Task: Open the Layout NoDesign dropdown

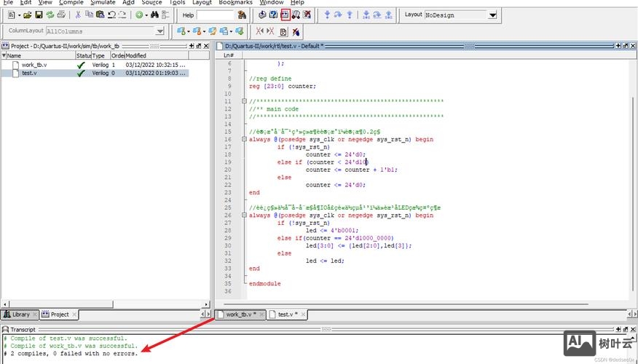Action: point(492,15)
